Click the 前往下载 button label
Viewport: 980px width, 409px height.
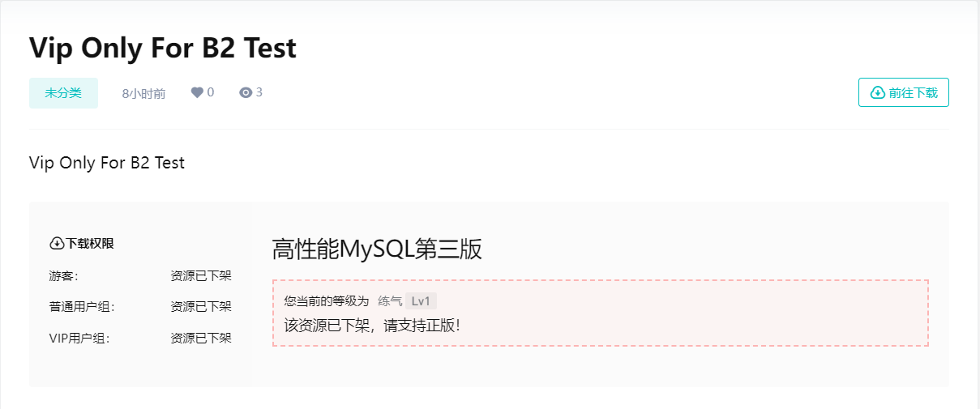(913, 93)
